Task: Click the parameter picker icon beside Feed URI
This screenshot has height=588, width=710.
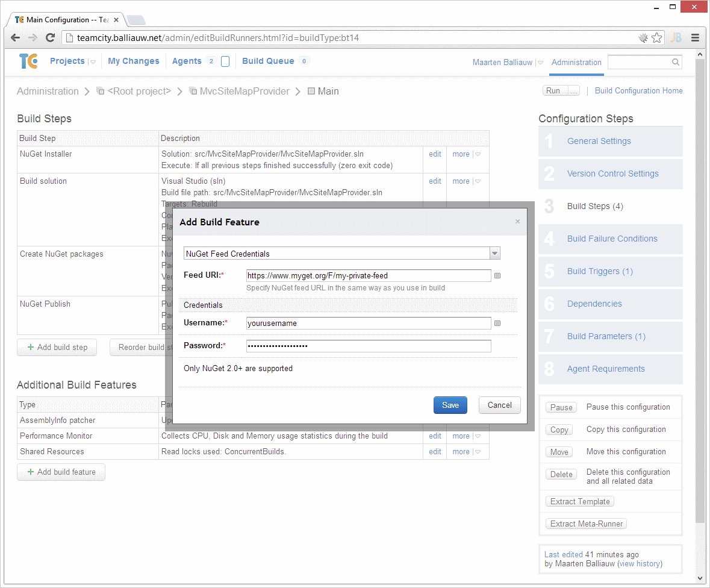Action: (497, 276)
